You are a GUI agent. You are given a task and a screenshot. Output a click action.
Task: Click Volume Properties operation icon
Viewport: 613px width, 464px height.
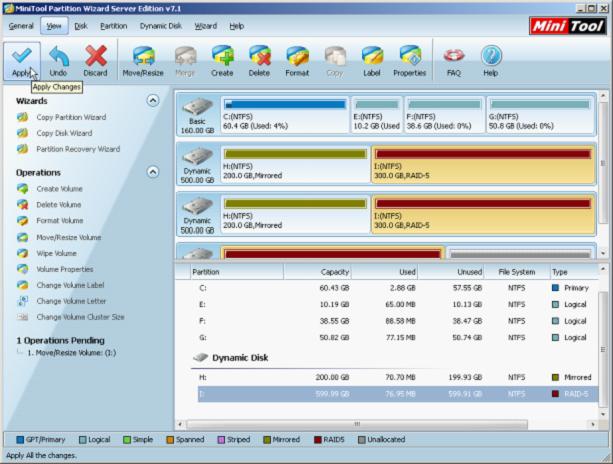(x=23, y=269)
